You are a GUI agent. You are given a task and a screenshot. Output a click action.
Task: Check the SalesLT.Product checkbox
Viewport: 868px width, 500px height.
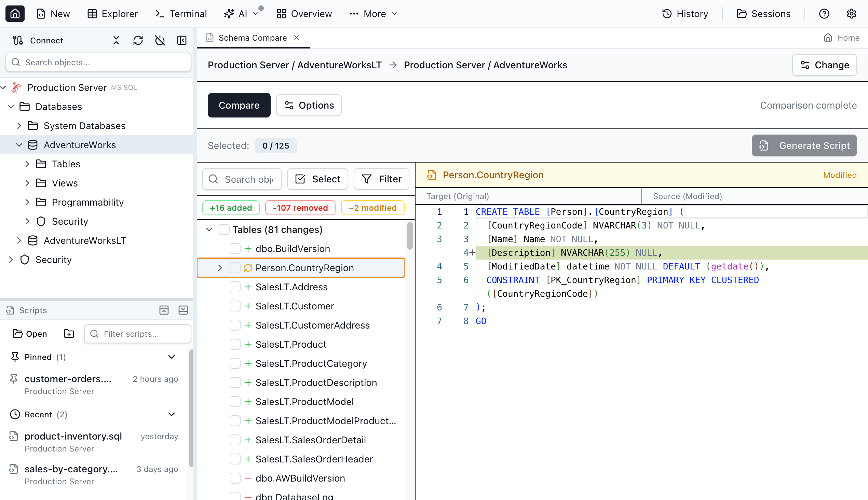coord(235,344)
